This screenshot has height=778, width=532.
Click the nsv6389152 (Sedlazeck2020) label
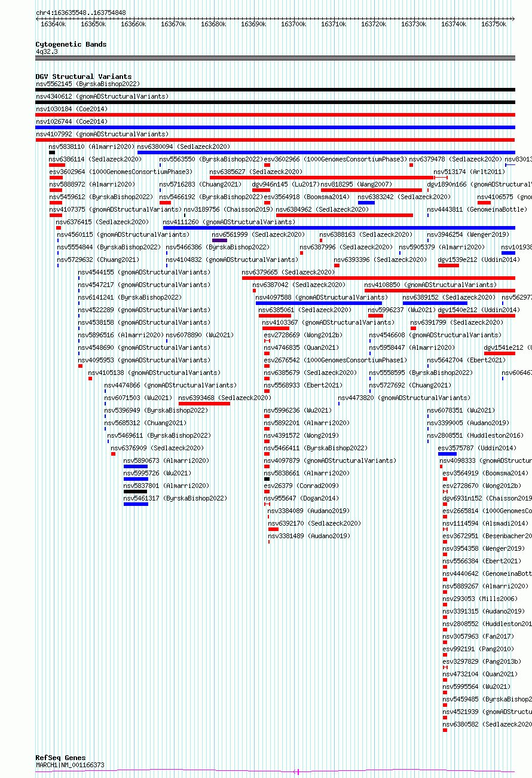pos(449,297)
